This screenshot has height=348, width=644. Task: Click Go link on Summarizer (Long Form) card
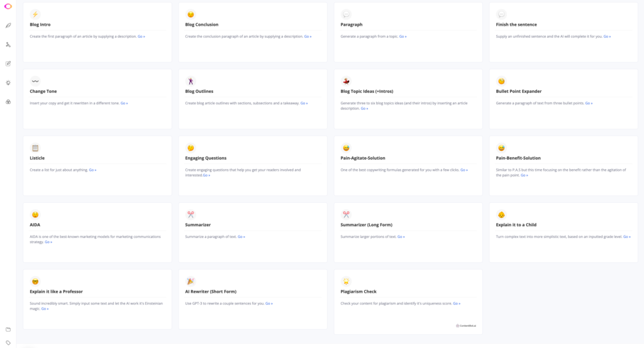point(401,237)
